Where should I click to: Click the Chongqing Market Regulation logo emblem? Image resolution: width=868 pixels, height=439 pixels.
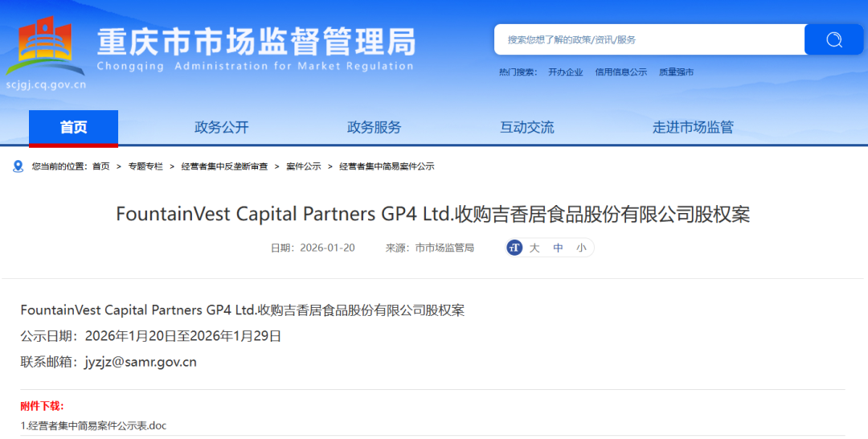(45, 47)
